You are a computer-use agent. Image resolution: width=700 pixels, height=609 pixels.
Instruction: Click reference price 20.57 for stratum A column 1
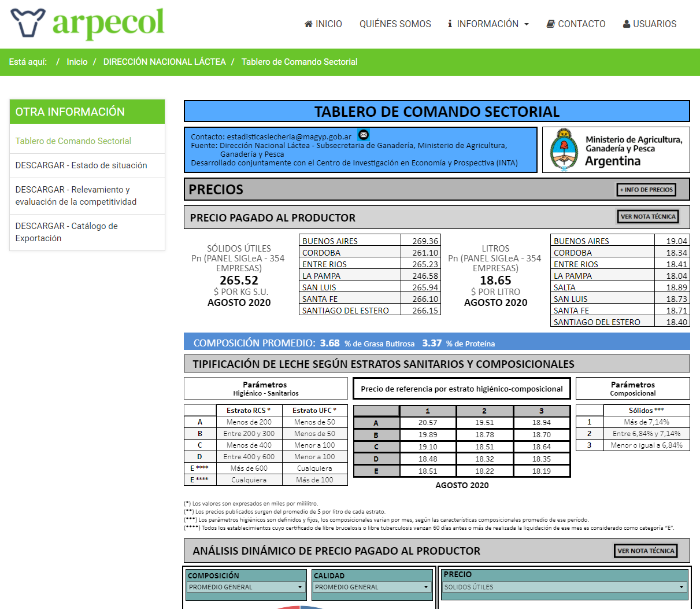click(428, 423)
